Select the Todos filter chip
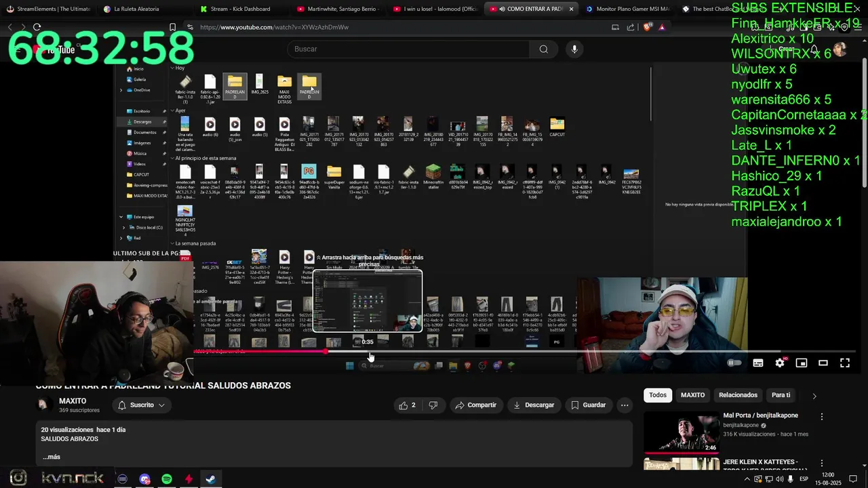 658,395
